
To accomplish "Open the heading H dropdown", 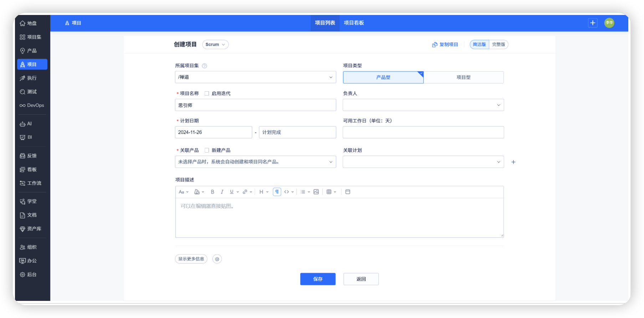I will click(x=264, y=192).
